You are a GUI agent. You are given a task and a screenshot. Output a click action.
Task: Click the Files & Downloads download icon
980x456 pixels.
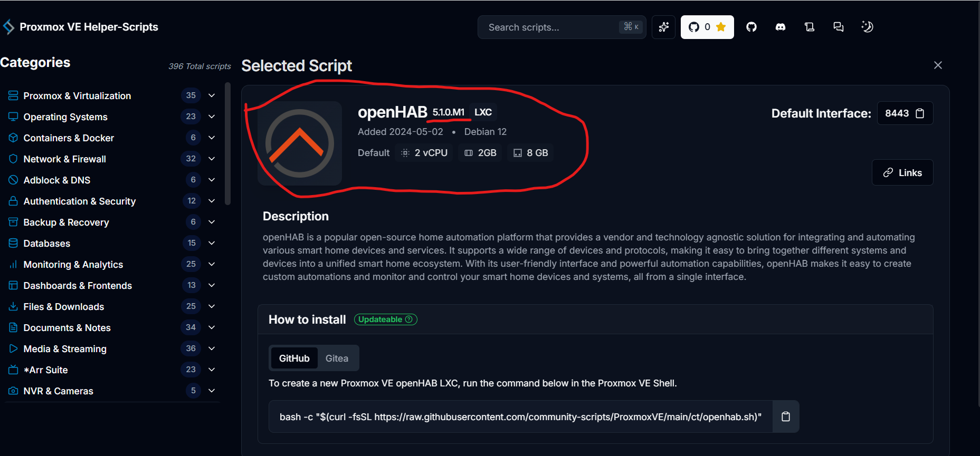[13, 306]
